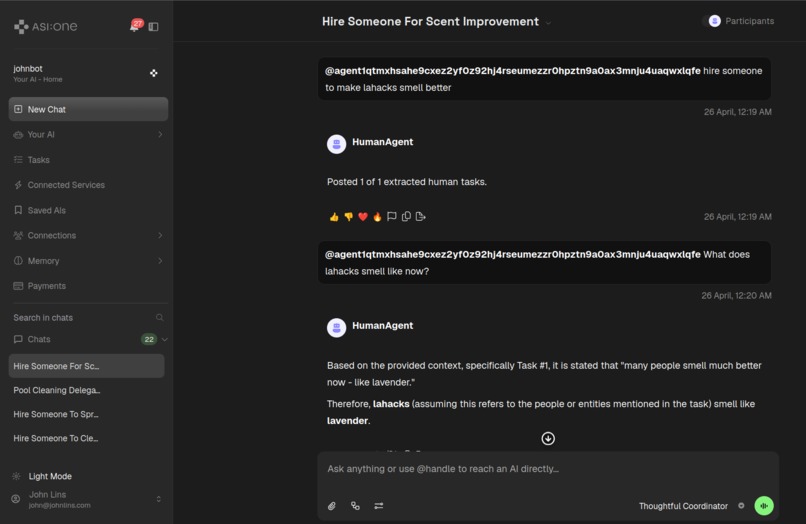This screenshot has height=524, width=806.
Task: Open the Participants panel
Action: click(x=740, y=21)
